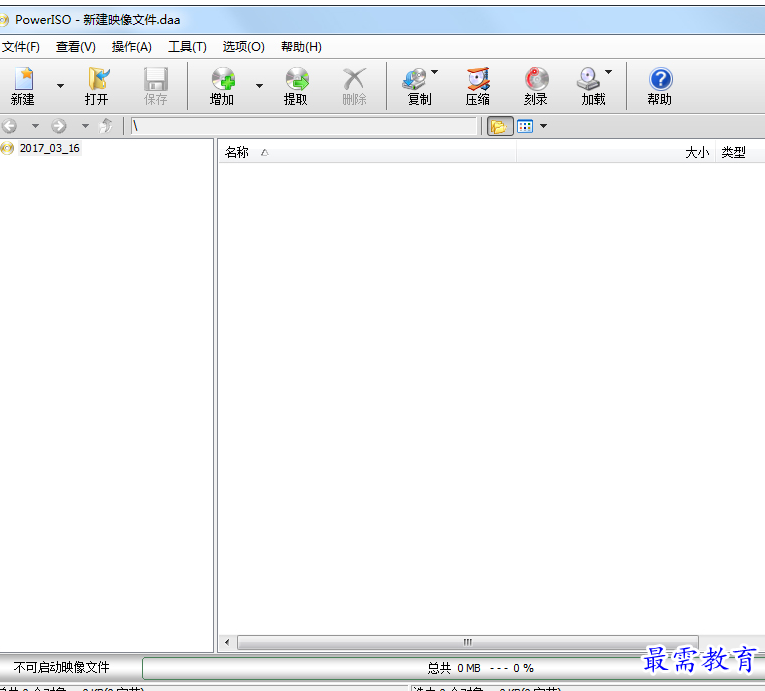Click the horizontal scrollbar left arrow
Screen dimensions: 765x691
pos(227,642)
